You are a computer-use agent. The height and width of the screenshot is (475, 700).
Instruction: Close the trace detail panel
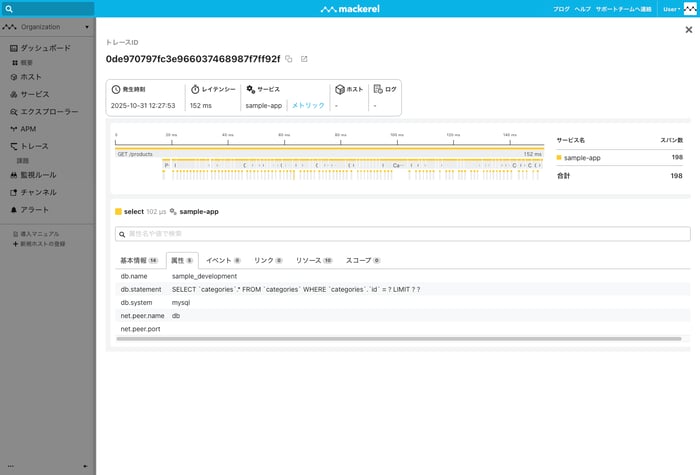click(688, 30)
